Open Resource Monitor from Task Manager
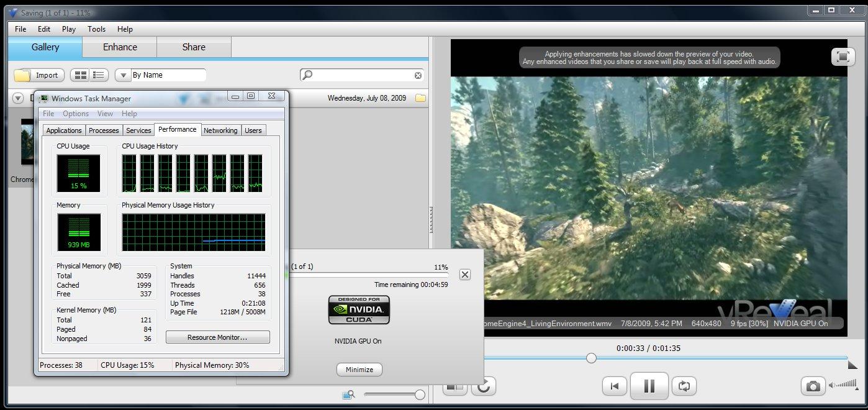Viewport: 868px width, 410px height. pyautogui.click(x=217, y=337)
